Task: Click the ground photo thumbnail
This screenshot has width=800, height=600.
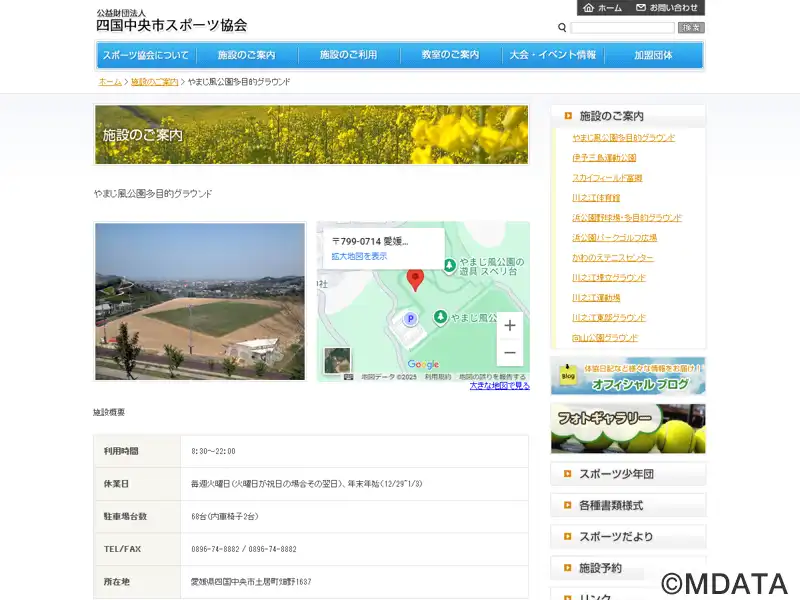Action: pyautogui.click(x=200, y=301)
